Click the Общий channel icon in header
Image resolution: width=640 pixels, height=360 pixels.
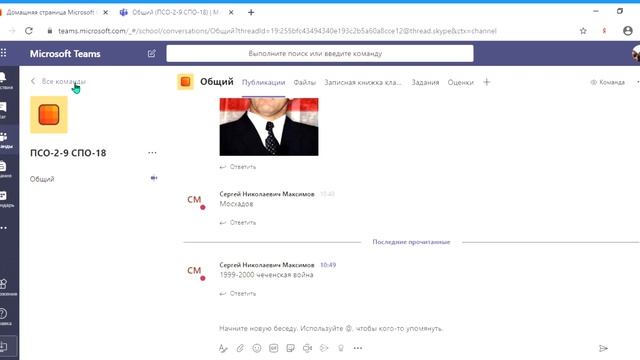185,82
